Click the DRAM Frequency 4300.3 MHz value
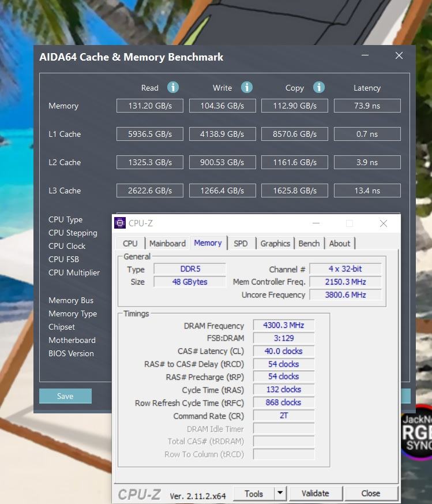Screen dimensions: 432x504 pyautogui.click(x=284, y=325)
